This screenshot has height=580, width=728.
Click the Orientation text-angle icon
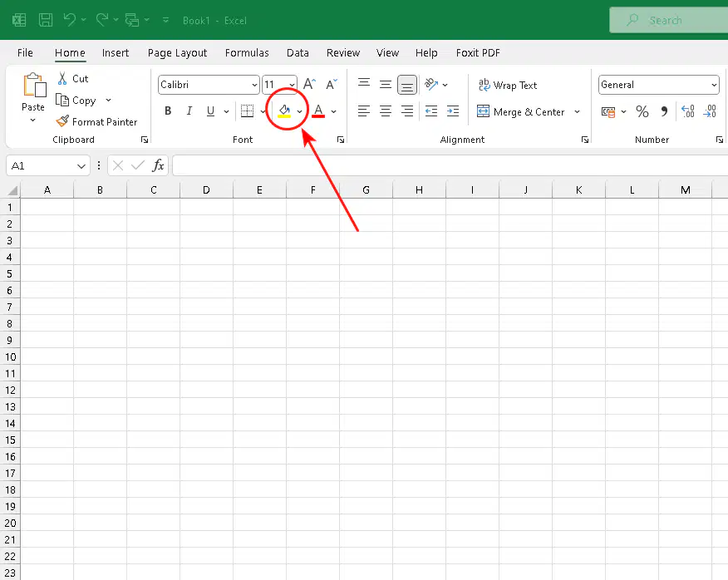431,84
